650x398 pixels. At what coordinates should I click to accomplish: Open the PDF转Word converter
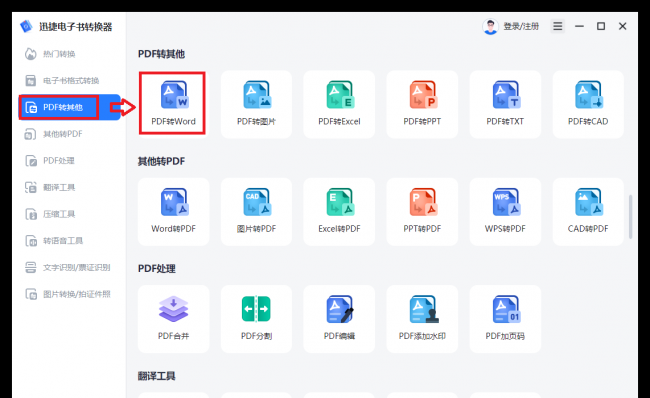click(173, 104)
